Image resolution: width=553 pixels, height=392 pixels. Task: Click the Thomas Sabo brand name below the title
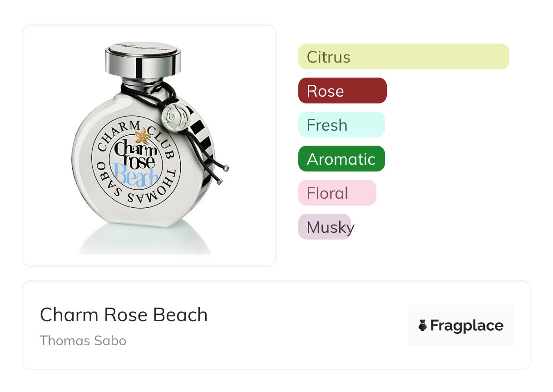click(x=83, y=340)
